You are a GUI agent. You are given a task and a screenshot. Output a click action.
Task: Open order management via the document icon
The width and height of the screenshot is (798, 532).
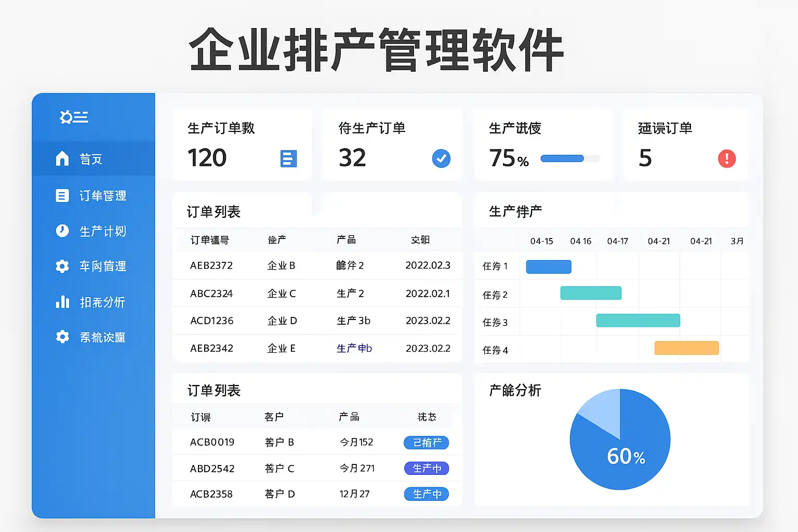click(x=62, y=195)
